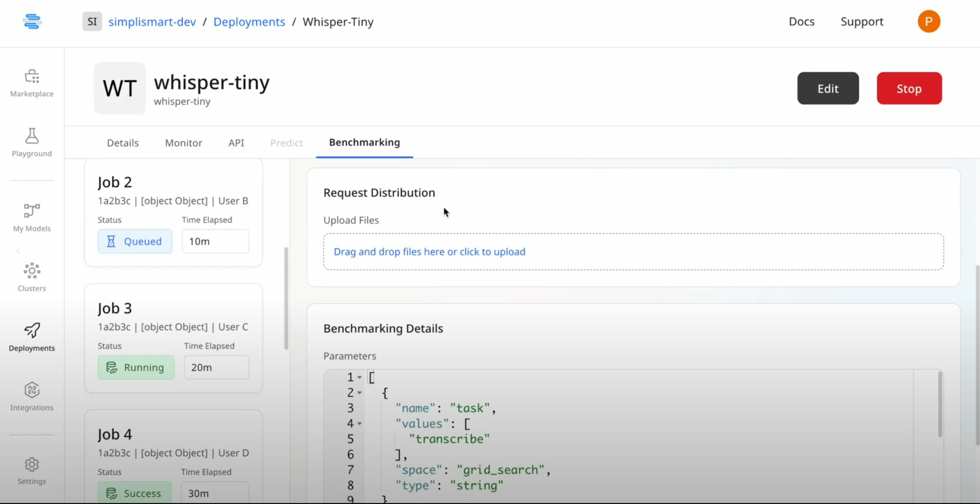Open the Integrations icon
This screenshot has width=980, height=504.
(32, 390)
